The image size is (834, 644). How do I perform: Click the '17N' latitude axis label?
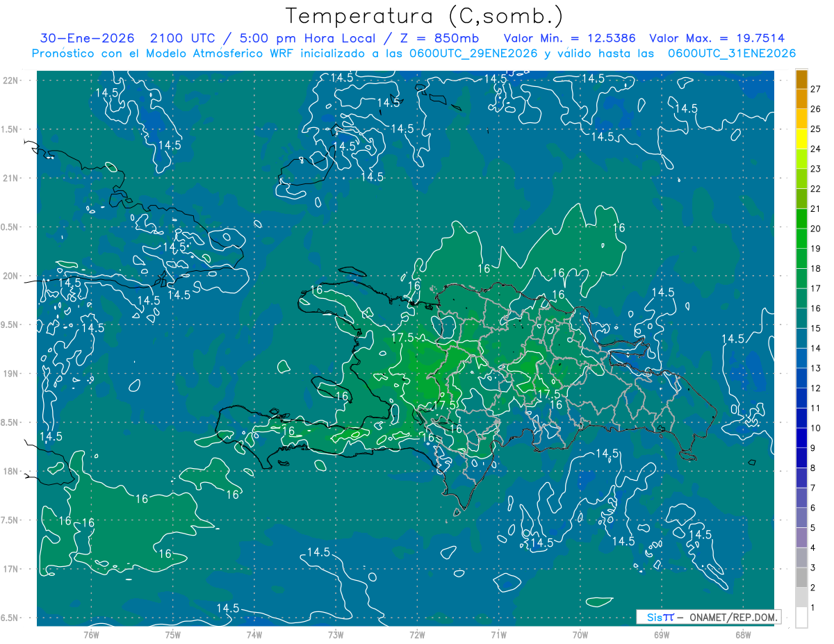[x=12, y=569]
